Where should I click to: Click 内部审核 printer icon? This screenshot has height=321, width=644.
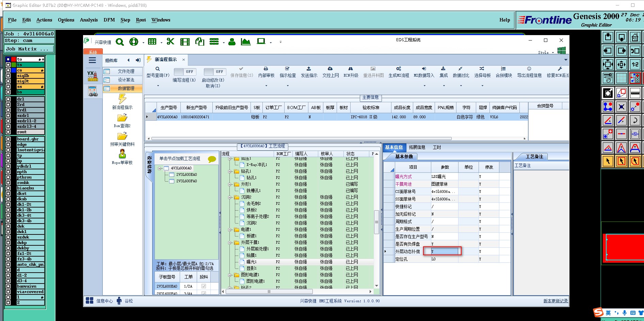pyautogui.click(x=266, y=68)
